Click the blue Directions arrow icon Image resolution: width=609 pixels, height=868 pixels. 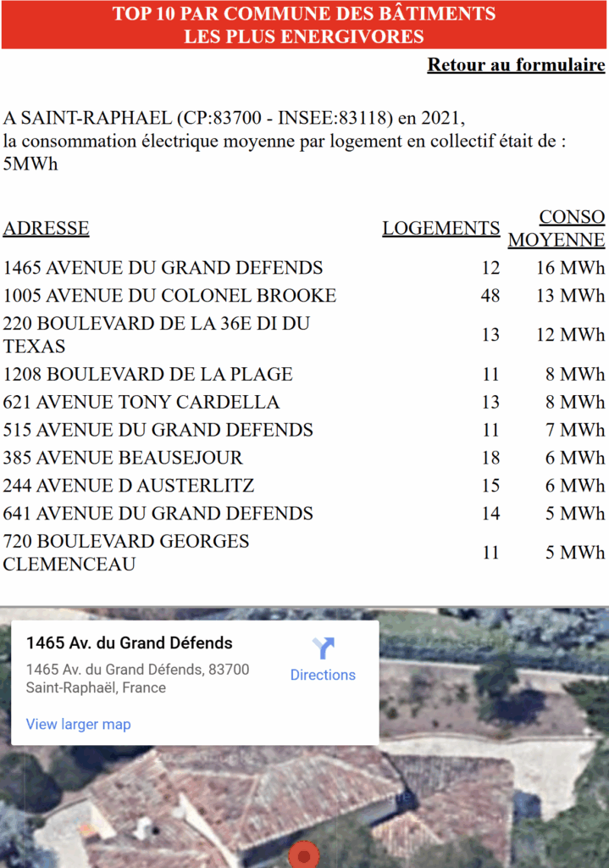click(x=323, y=648)
